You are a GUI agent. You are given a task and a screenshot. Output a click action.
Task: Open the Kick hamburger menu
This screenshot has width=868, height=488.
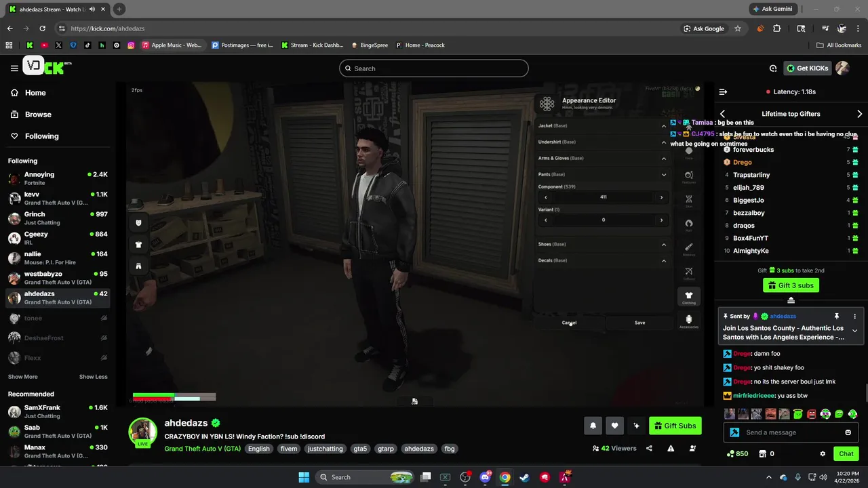click(x=14, y=68)
